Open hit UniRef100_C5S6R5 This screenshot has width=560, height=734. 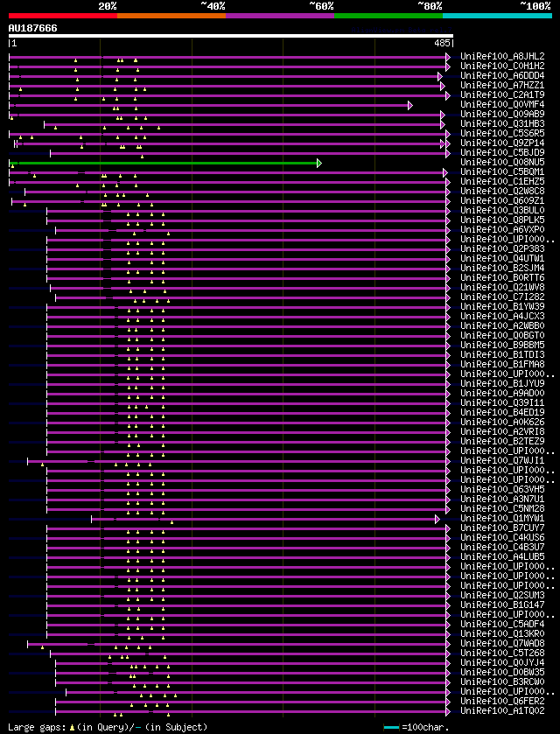coord(502,133)
